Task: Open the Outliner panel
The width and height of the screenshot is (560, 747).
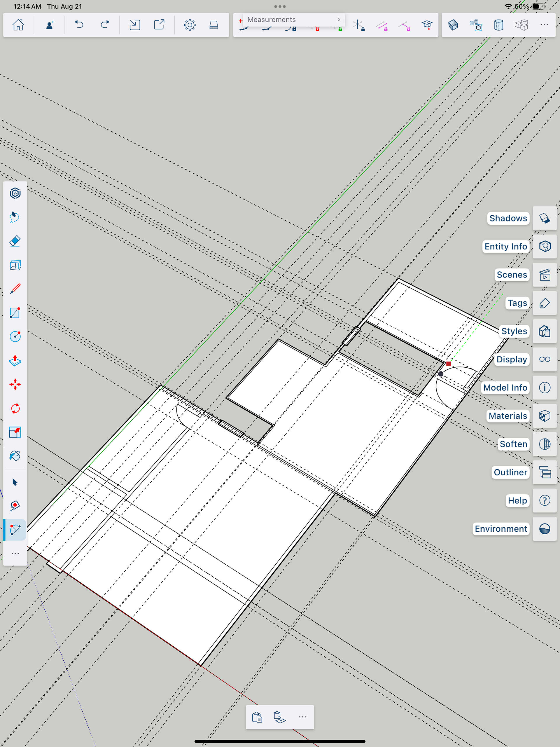Action: [x=545, y=472]
